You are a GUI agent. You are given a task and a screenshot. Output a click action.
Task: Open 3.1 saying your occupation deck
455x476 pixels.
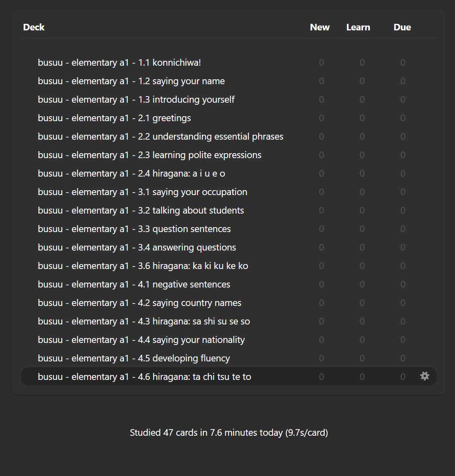coord(143,192)
